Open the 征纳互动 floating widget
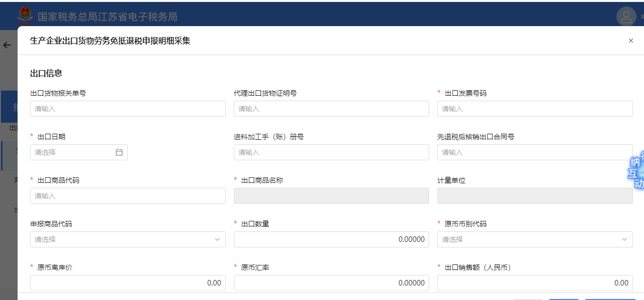Image resolution: width=644 pixels, height=300 pixels. (636, 170)
